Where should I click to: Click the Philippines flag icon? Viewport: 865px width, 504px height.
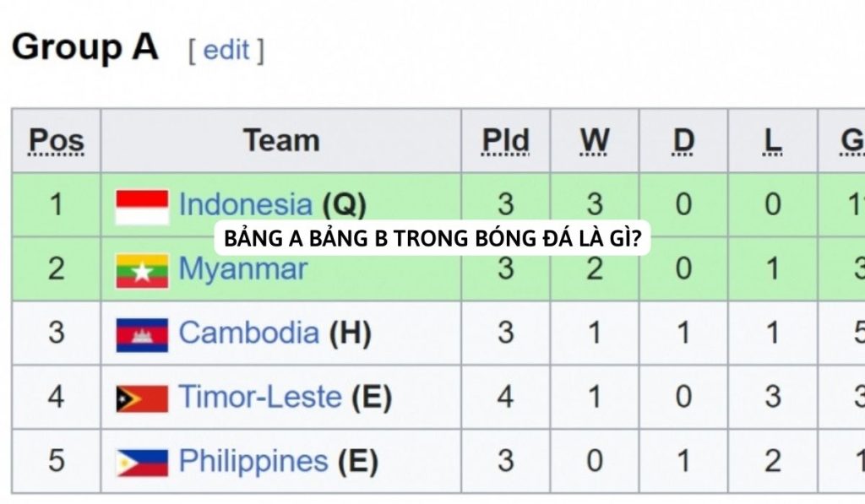142,462
